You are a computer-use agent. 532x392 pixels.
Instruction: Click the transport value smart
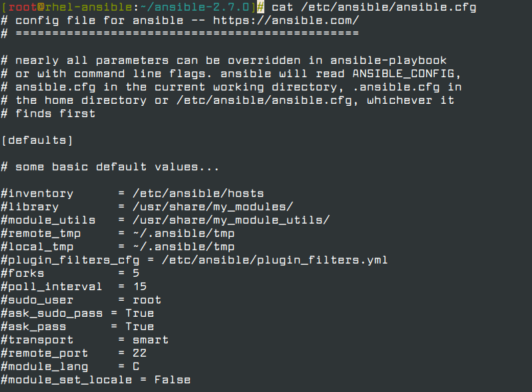pyautogui.click(x=150, y=340)
